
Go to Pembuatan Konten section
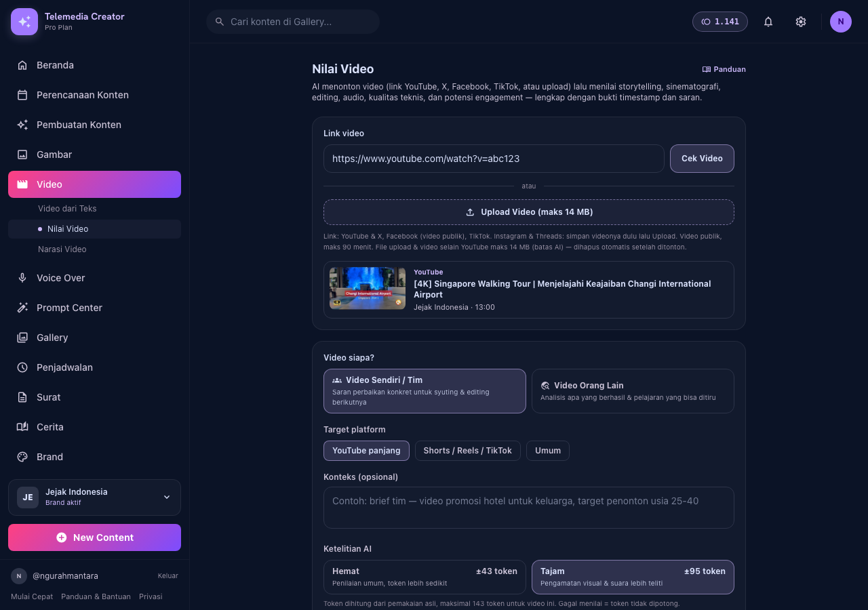pyautogui.click(x=94, y=125)
